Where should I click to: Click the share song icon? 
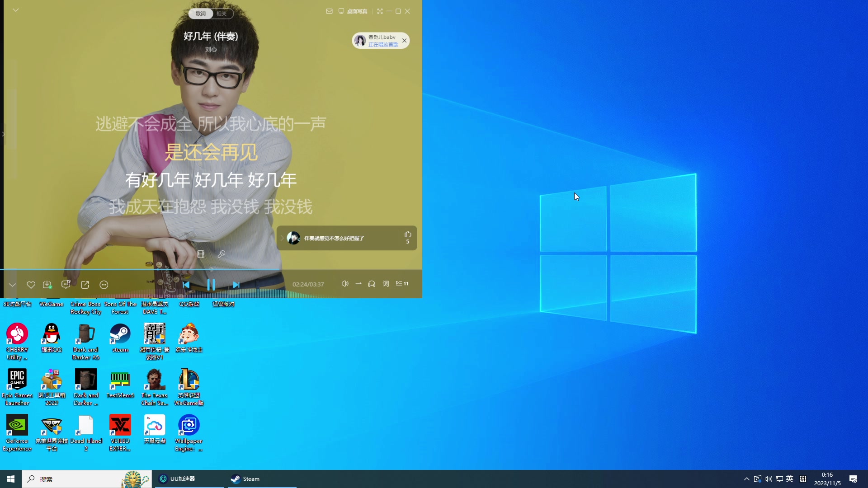click(85, 285)
